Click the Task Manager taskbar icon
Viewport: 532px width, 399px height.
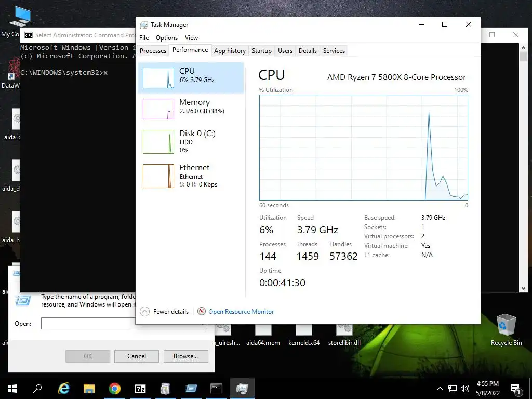242,389
